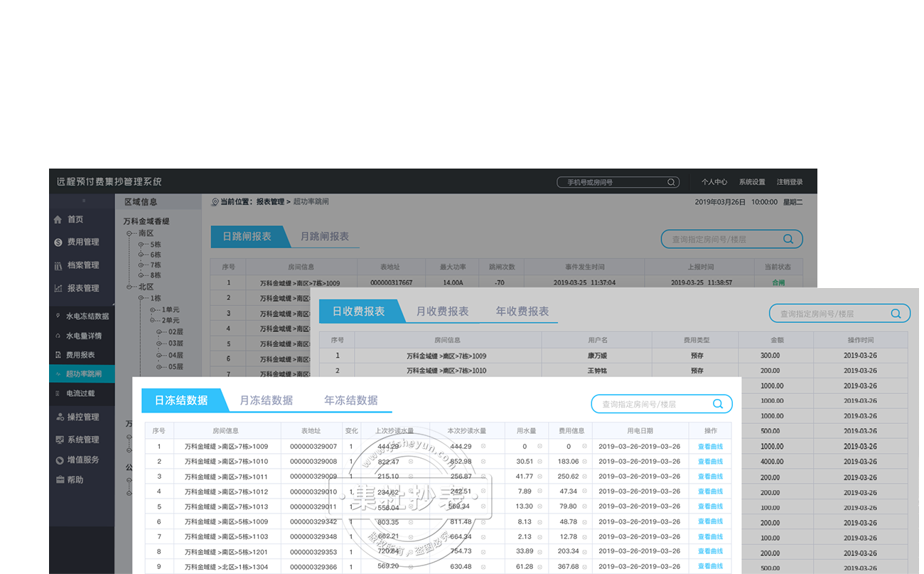This screenshot has height=574, width=924.
Task: Click the monitor icon for 系统管理
Action: click(x=60, y=440)
